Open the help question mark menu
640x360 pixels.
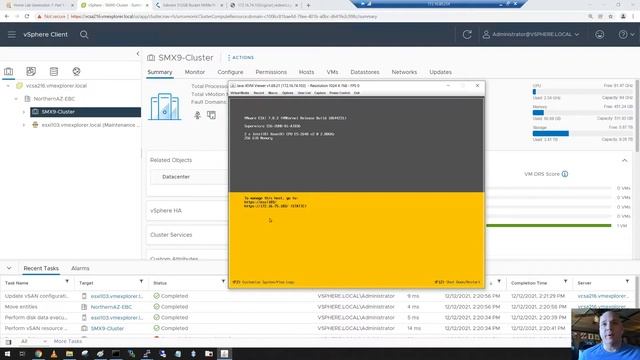tap(626, 35)
